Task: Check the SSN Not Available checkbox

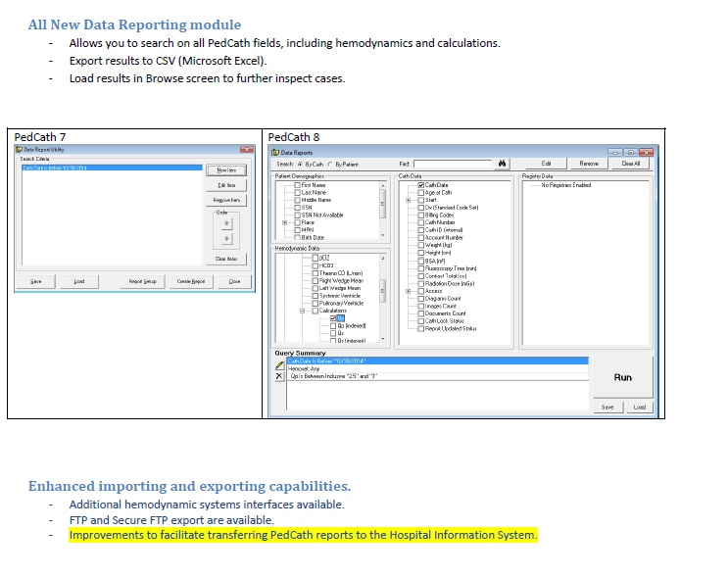Action: (x=298, y=215)
